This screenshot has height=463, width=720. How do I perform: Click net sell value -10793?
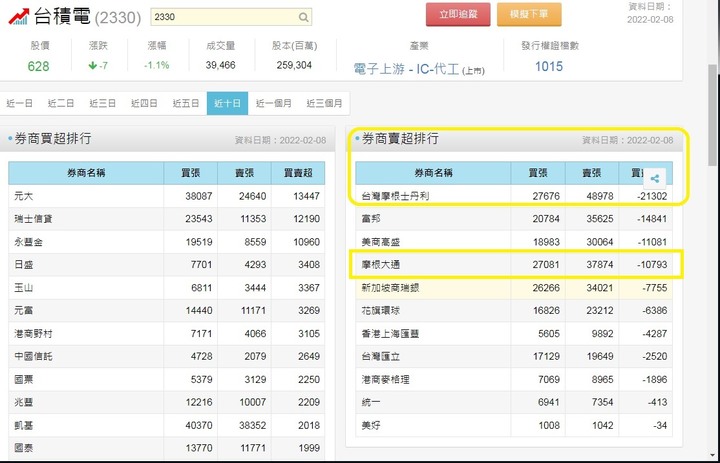[652, 265]
